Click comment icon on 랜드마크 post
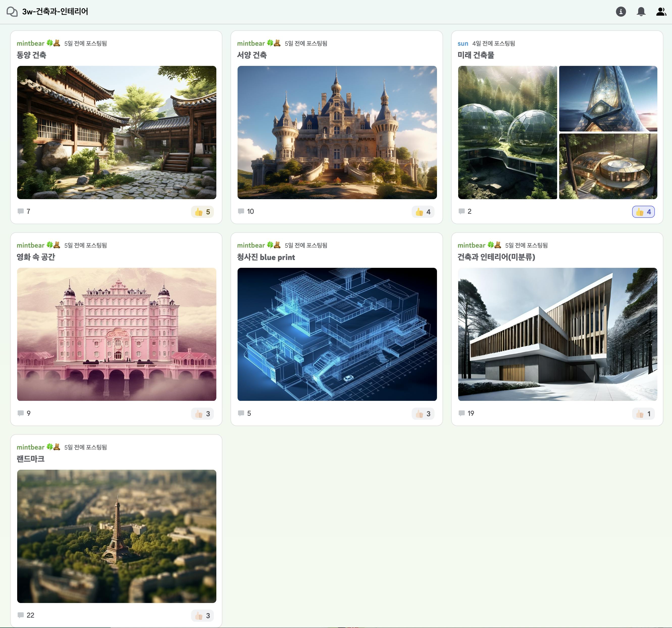The height and width of the screenshot is (628, 672). 21,615
